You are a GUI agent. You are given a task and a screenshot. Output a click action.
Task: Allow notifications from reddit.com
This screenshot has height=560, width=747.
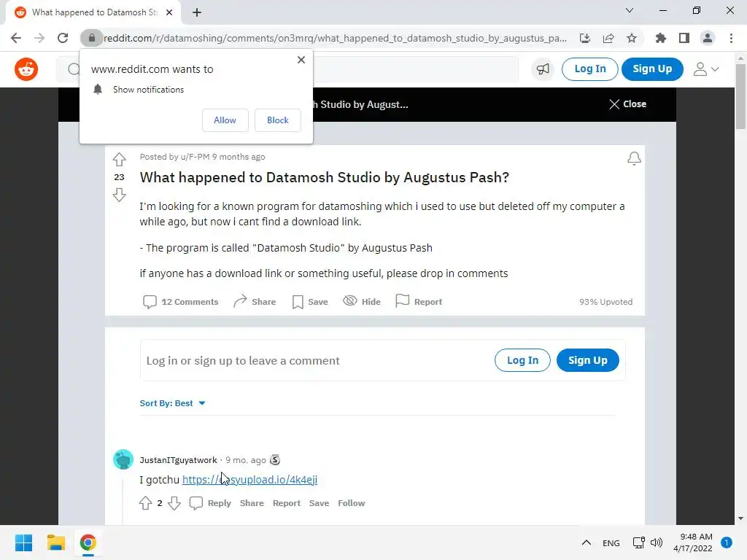(x=225, y=120)
